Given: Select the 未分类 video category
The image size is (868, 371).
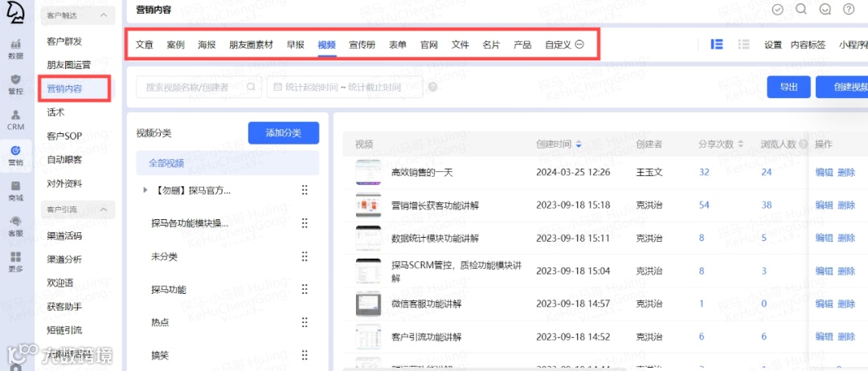Looking at the screenshot, I should coord(164,256).
